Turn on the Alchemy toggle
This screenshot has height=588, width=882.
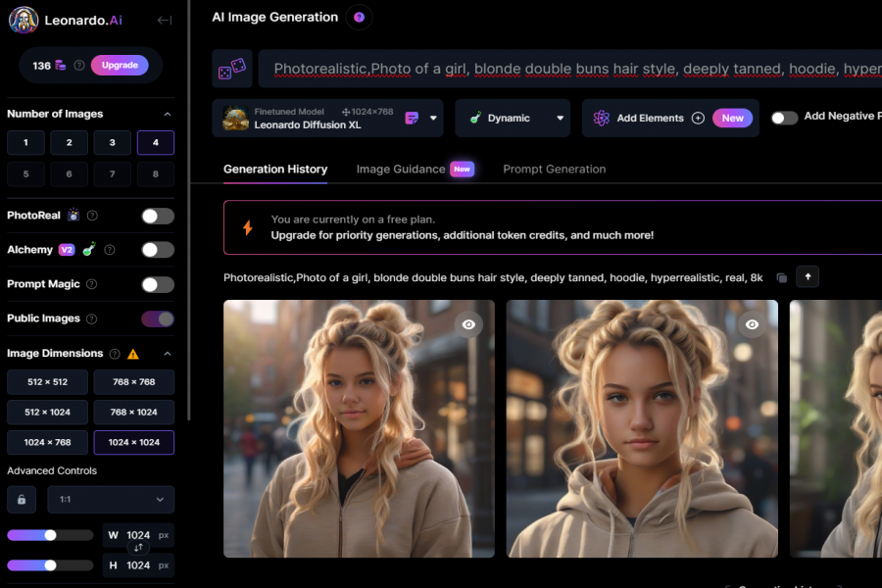(x=157, y=250)
